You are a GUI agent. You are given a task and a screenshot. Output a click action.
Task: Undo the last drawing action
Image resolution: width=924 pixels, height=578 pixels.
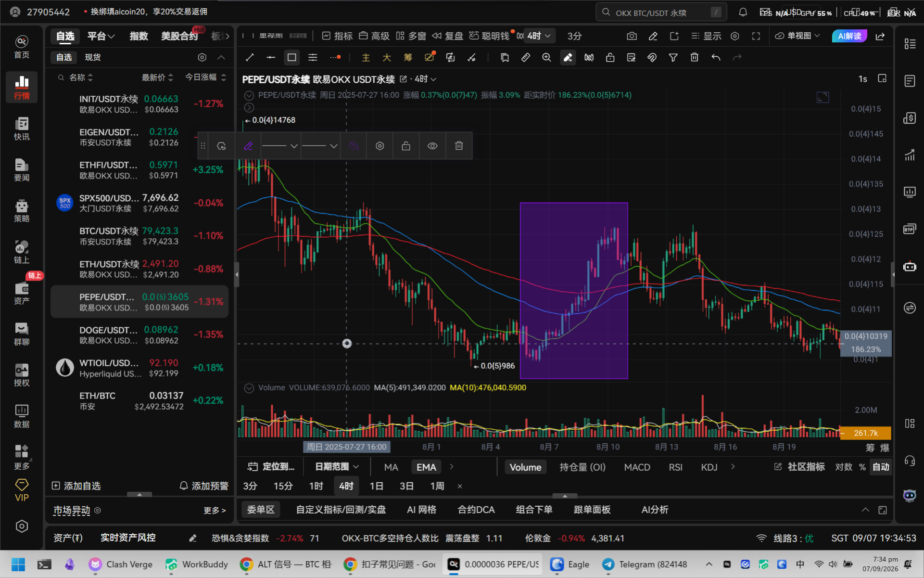tap(716, 58)
